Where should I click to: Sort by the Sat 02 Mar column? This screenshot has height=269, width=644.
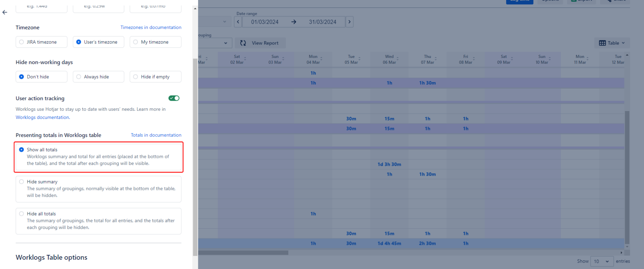[x=245, y=58]
